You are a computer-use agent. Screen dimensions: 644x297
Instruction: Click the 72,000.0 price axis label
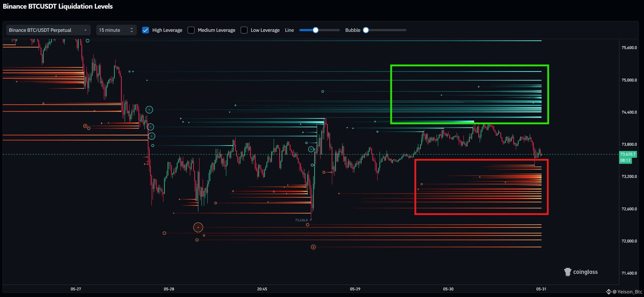click(629, 241)
